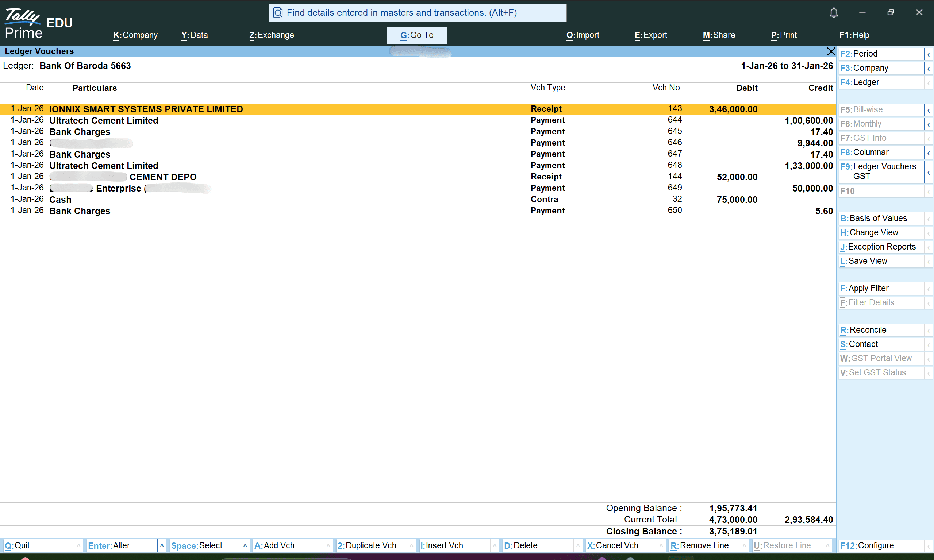The image size is (934, 560).
Task: Select Ultratech Cement Limited voucher 648
Action: point(418,166)
